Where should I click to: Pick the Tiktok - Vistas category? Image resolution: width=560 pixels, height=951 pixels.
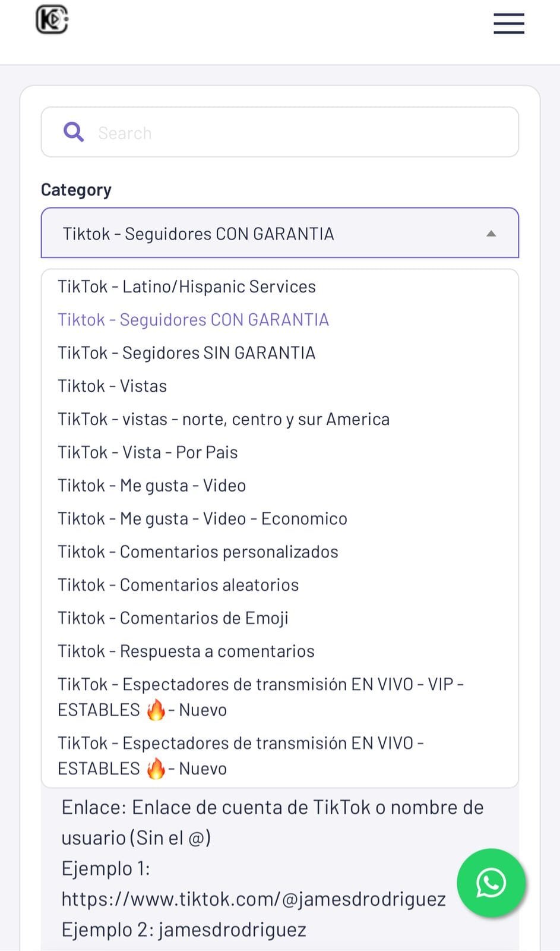click(112, 386)
